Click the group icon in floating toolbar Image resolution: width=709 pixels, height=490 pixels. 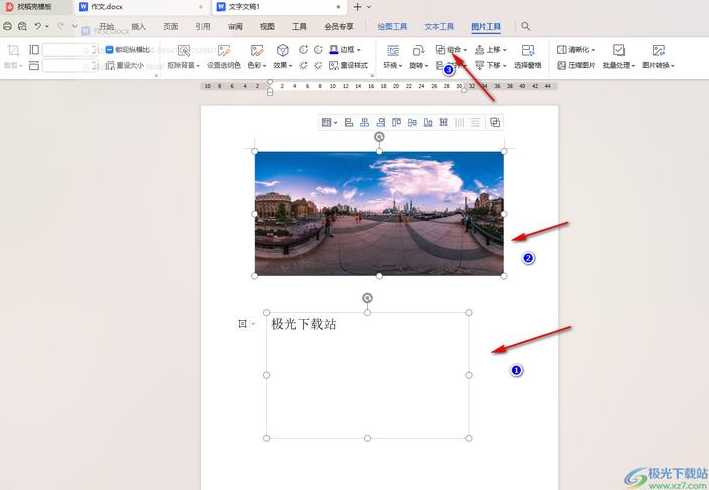point(495,122)
